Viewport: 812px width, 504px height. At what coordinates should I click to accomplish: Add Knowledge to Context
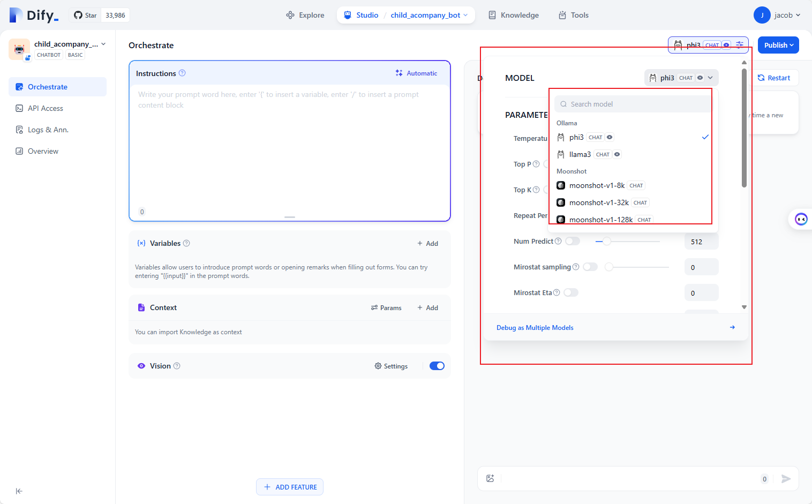tap(428, 307)
